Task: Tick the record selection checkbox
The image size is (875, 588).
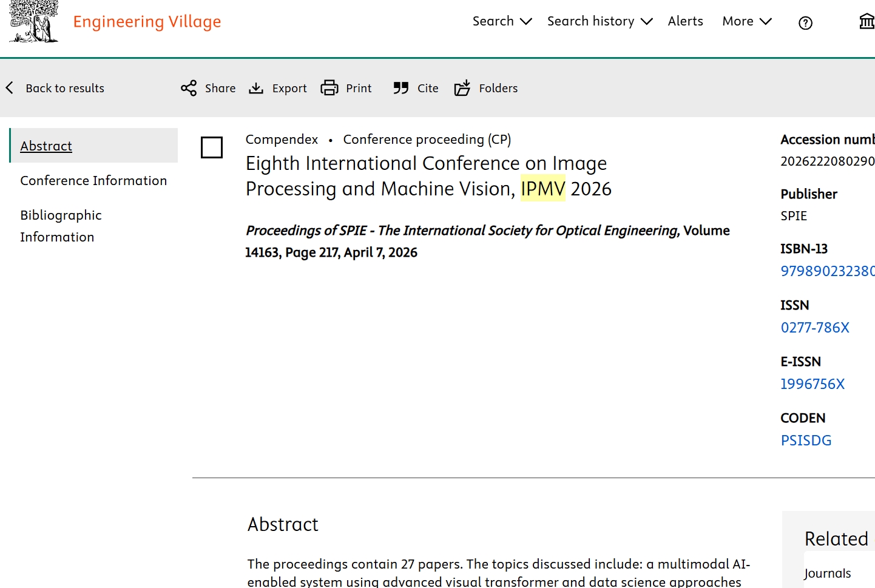Action: (212, 147)
